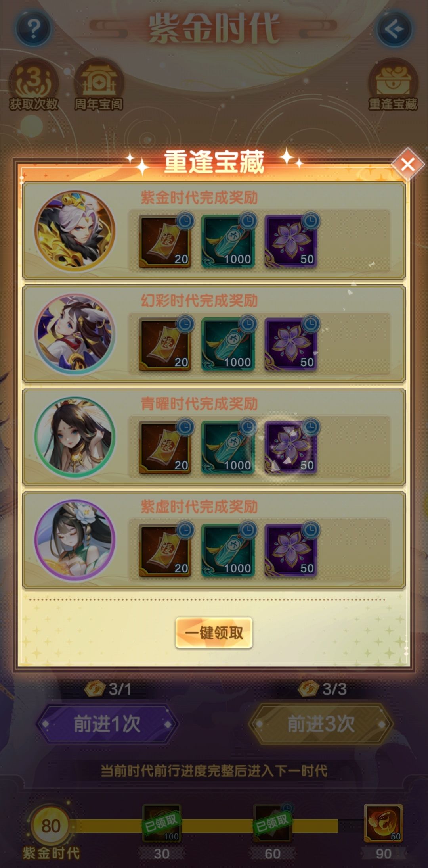Select 1000 teal tag in 幻彩时代 row
The image size is (428, 868).
click(228, 344)
